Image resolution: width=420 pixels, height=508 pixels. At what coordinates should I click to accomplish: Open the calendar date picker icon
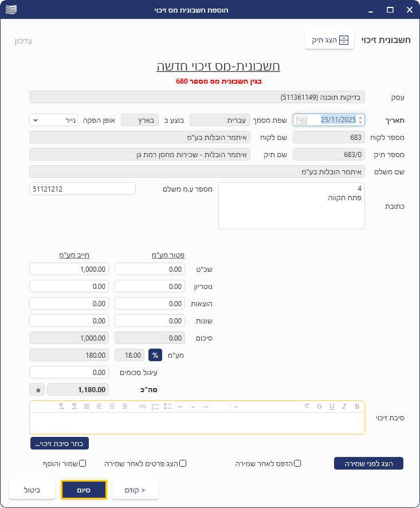point(301,120)
